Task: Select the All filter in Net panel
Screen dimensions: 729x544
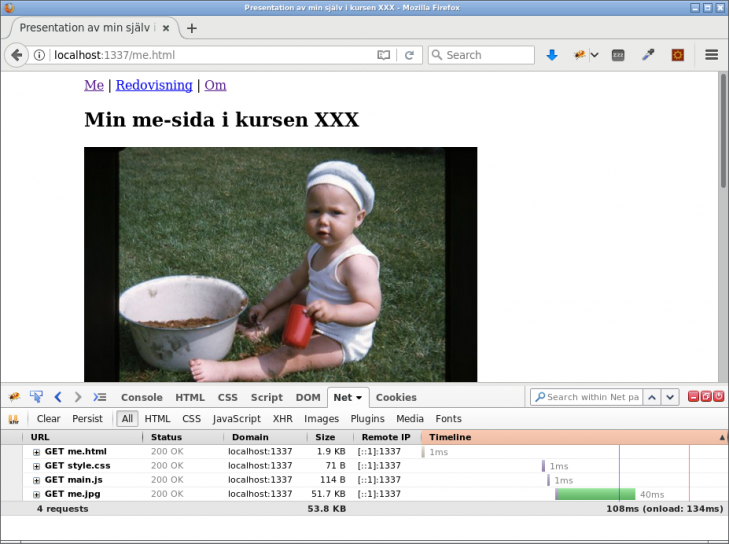Action: tap(127, 419)
